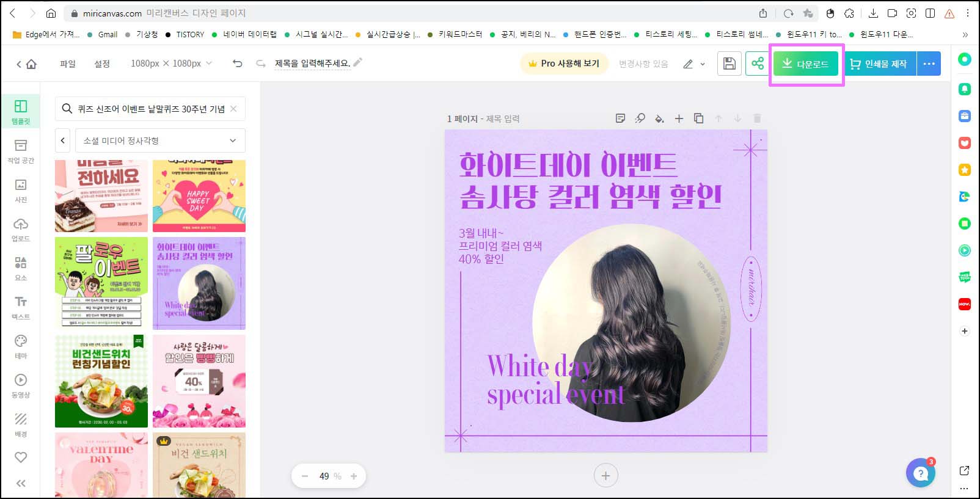Select the 팔로우 이벤트 template thumbnail
The image size is (980, 499).
click(x=101, y=283)
